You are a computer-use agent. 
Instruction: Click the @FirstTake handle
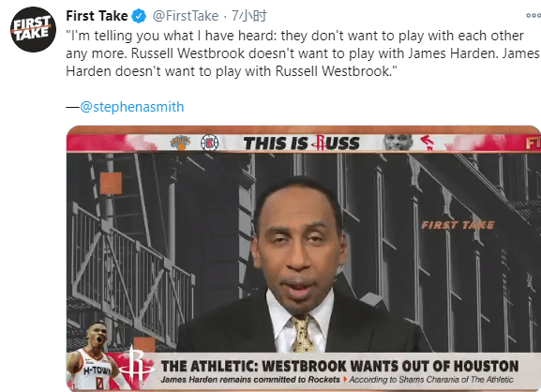186,16
